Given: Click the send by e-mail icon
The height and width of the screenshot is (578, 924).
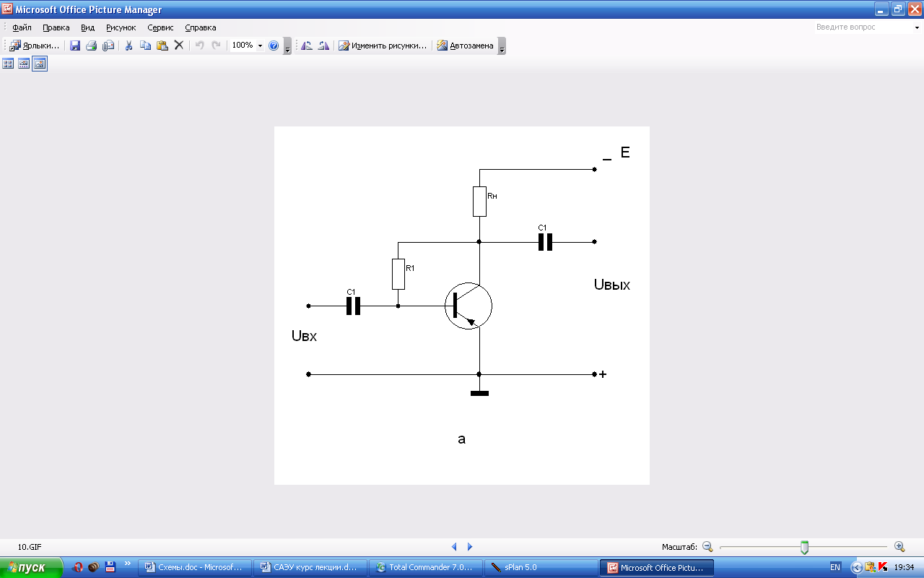Looking at the screenshot, I should point(108,46).
